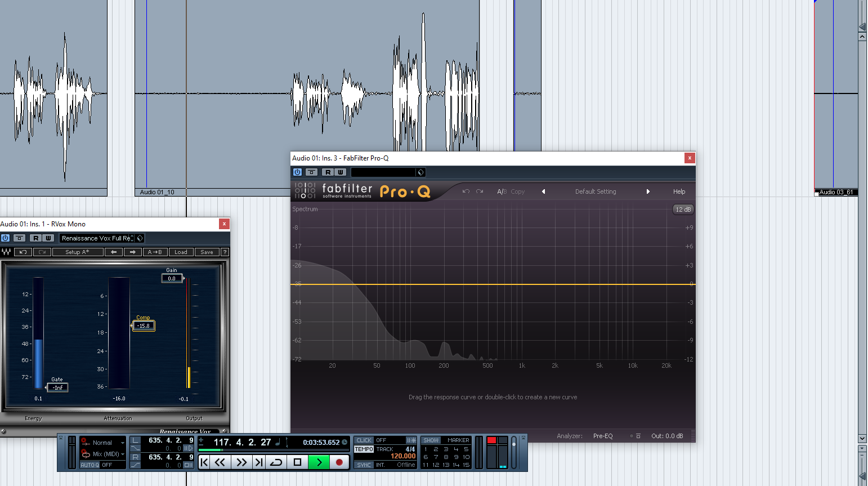Open RVox preset management diamond icon

(x=140, y=238)
